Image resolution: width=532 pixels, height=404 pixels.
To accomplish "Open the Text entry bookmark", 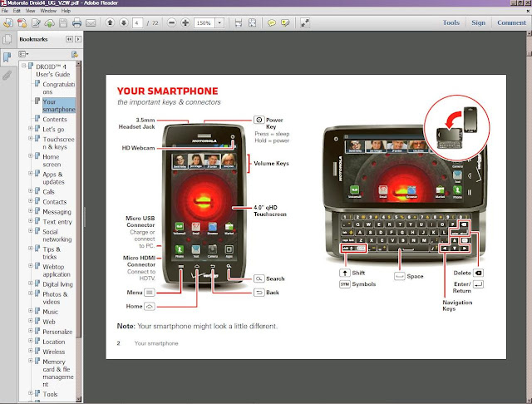I will click(x=57, y=222).
